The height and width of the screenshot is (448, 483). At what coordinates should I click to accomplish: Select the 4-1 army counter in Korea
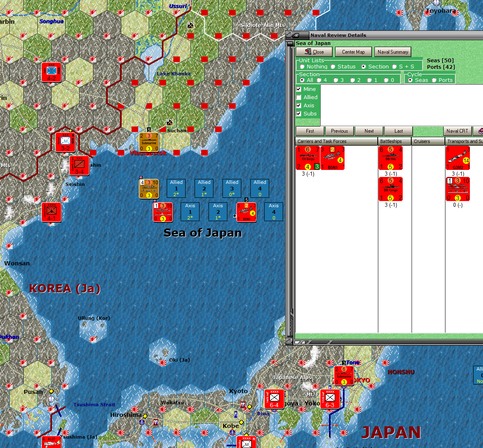point(52,212)
